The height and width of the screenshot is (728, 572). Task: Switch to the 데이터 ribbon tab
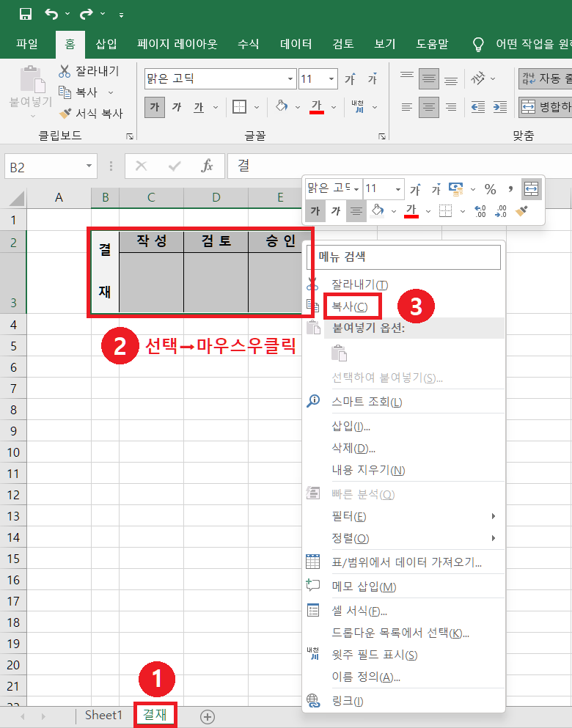pyautogui.click(x=296, y=44)
